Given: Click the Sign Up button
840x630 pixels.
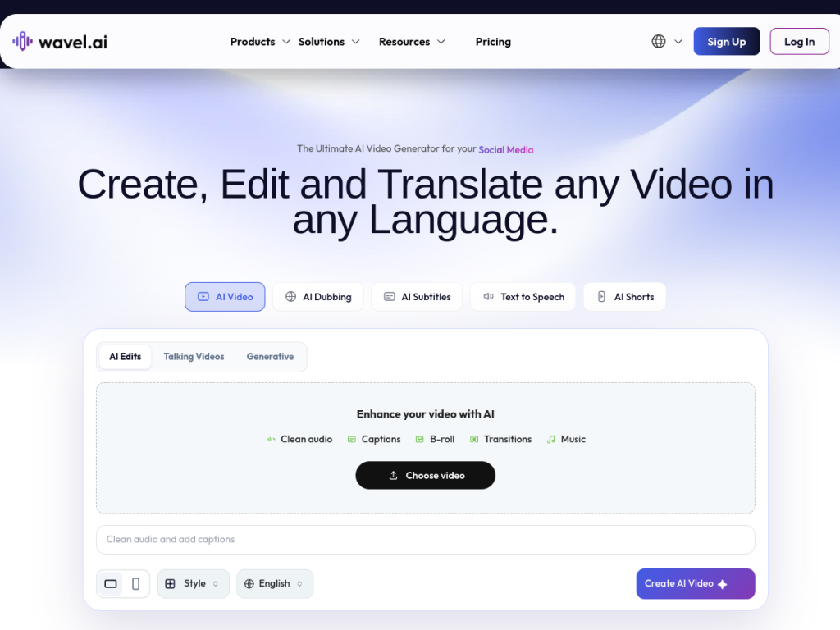Looking at the screenshot, I should click(x=727, y=41).
